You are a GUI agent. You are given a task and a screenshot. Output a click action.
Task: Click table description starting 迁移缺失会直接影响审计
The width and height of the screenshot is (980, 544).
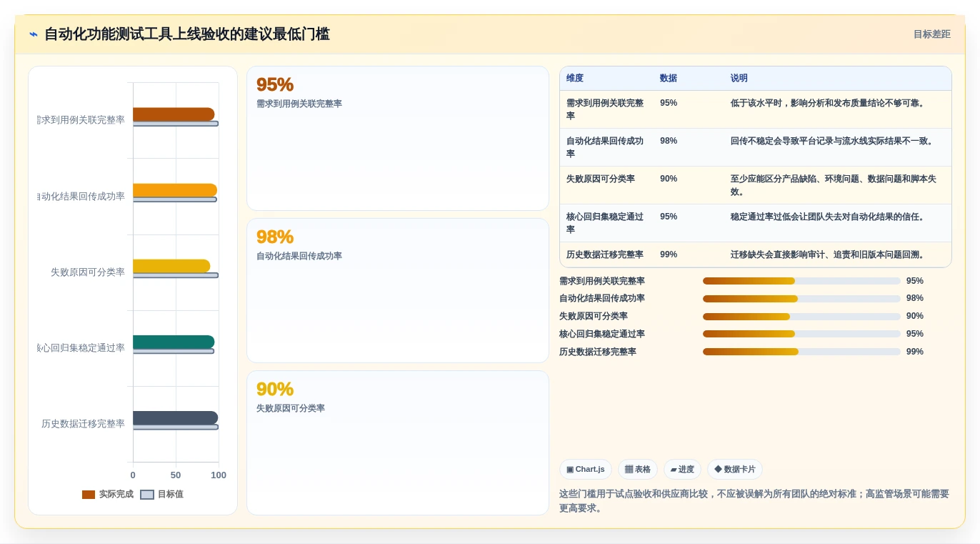pos(829,254)
